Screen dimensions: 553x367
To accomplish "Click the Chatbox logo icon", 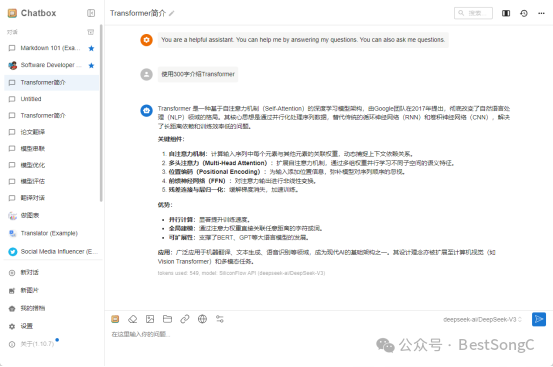I will [12, 13].
